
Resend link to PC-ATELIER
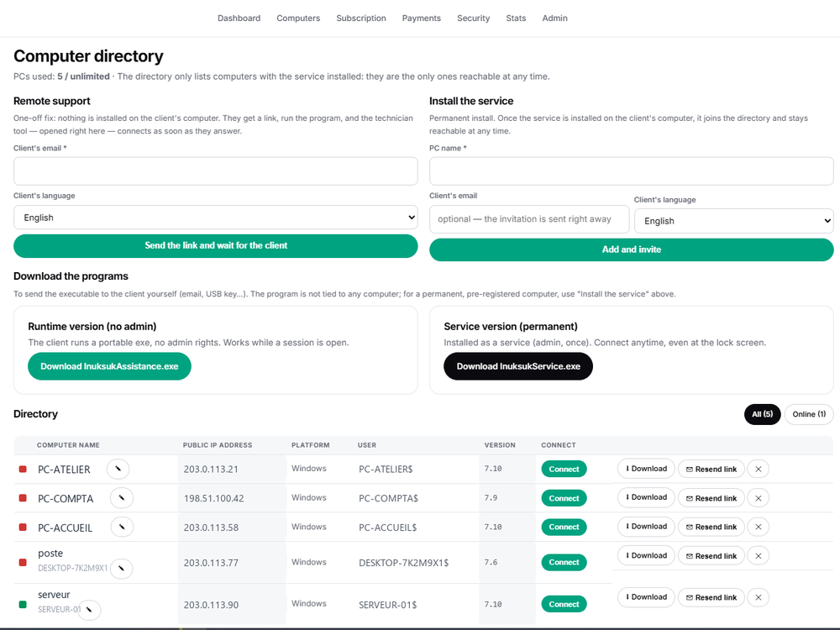pos(711,469)
